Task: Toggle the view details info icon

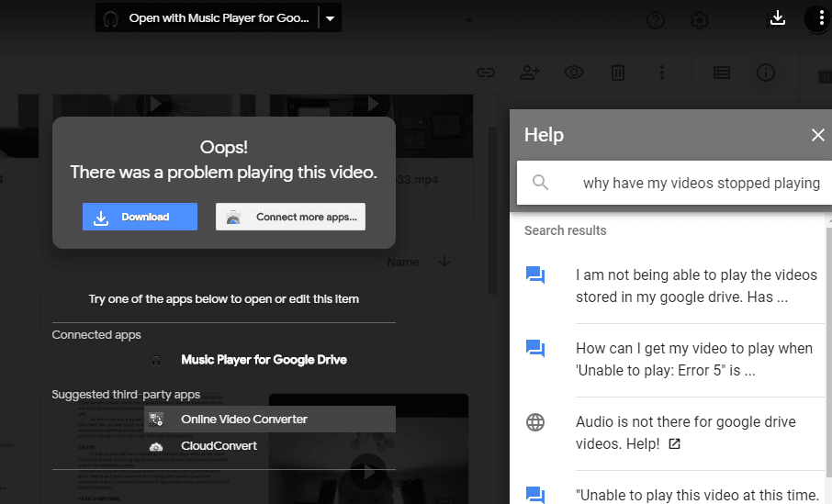Action: (x=766, y=73)
